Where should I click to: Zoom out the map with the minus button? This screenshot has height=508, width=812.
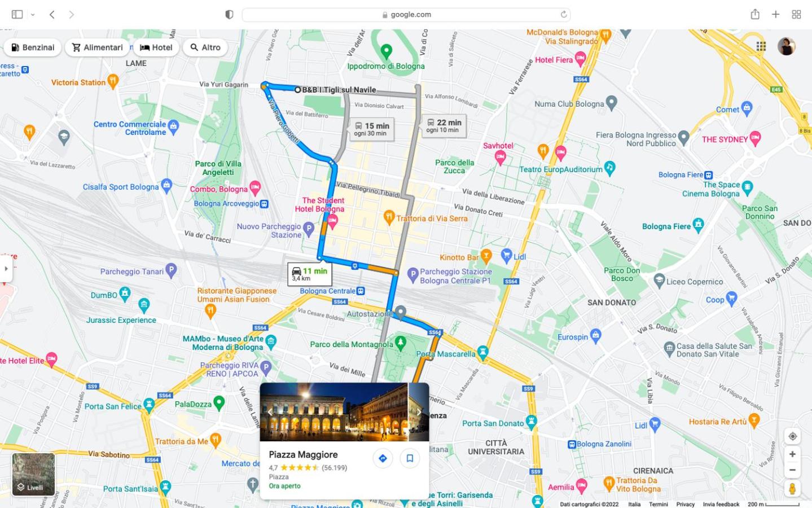point(792,470)
